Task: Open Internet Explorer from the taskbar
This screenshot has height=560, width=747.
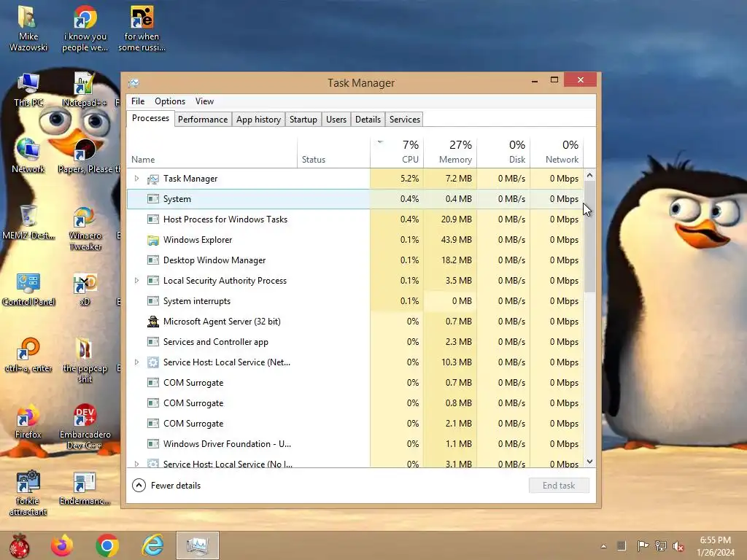Action: pos(152,545)
